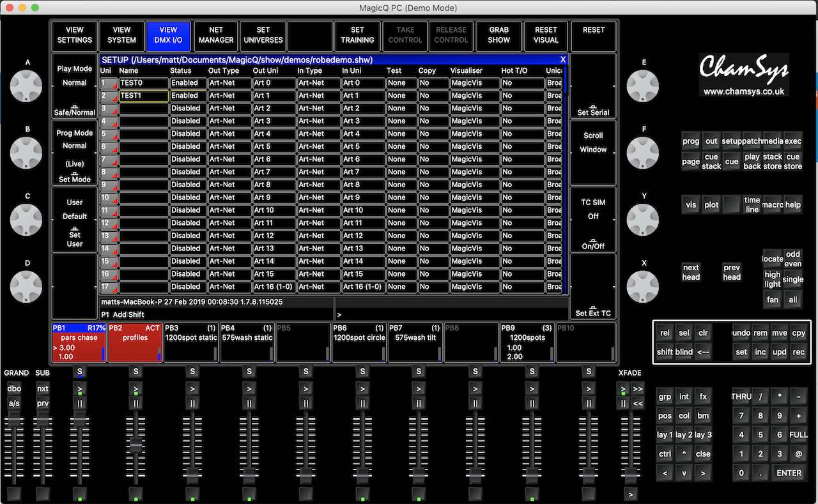
Task: Click the RESET VISUAL button
Action: coord(546,35)
